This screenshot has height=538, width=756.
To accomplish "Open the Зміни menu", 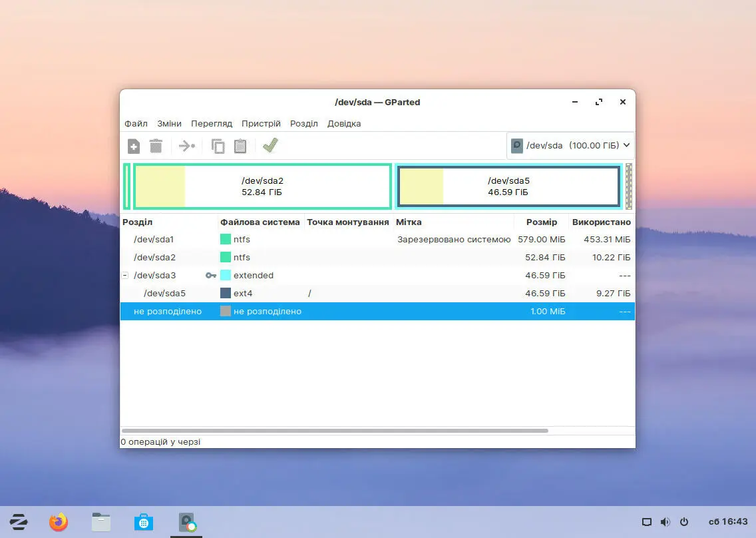I will [169, 124].
